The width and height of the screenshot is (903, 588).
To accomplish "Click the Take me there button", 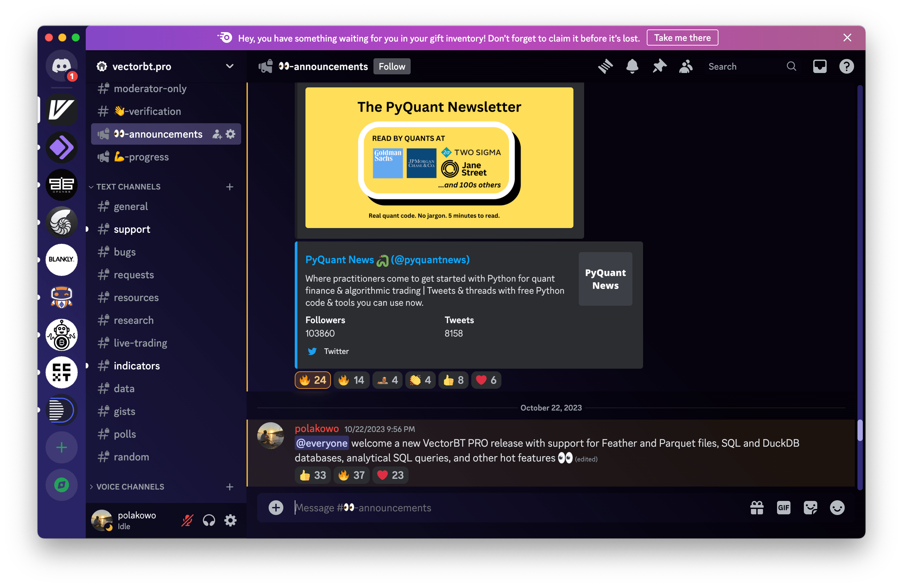I will click(682, 38).
